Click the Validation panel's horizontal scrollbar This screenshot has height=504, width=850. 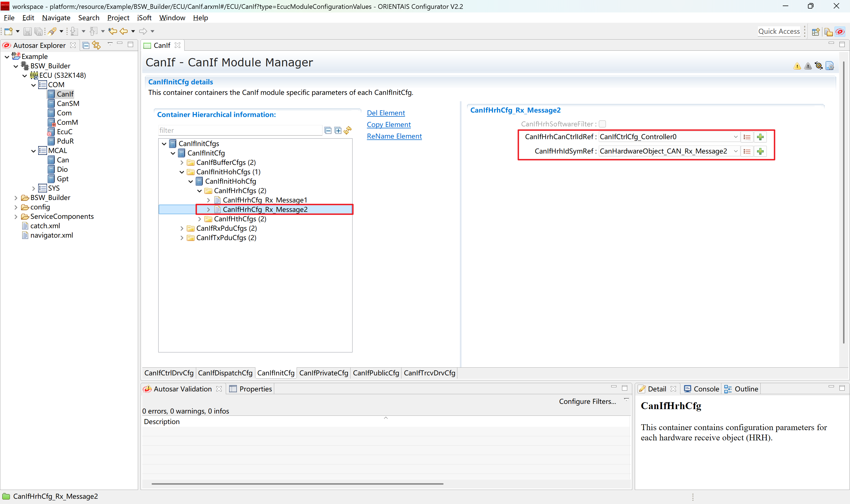297,484
